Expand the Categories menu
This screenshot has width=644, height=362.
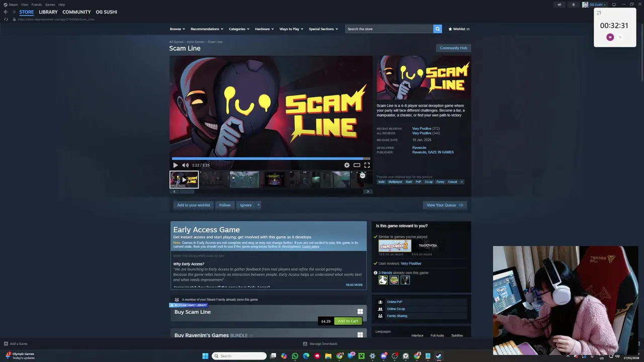[239, 29]
